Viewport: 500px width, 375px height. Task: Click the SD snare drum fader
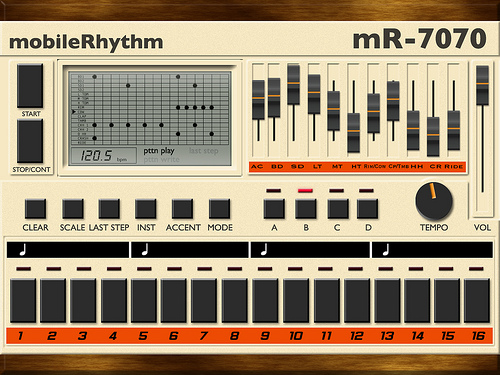pyautogui.click(x=294, y=85)
